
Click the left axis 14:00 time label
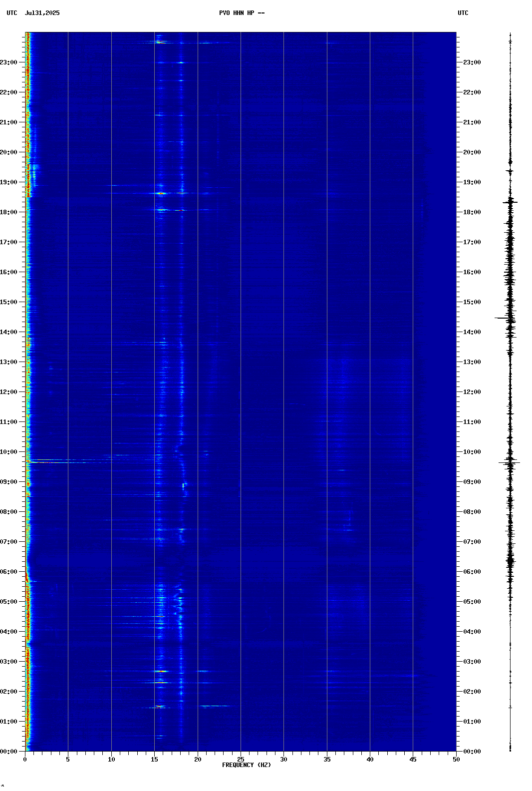coord(8,332)
